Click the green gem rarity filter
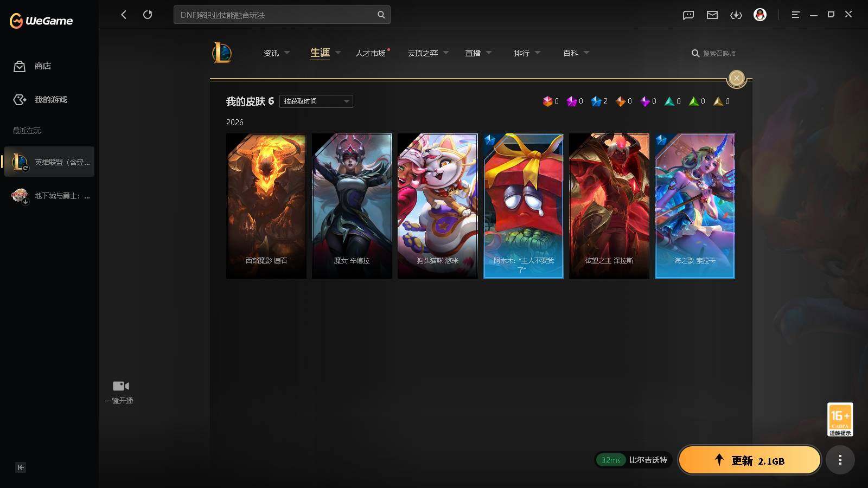The image size is (868, 488). [x=697, y=101]
